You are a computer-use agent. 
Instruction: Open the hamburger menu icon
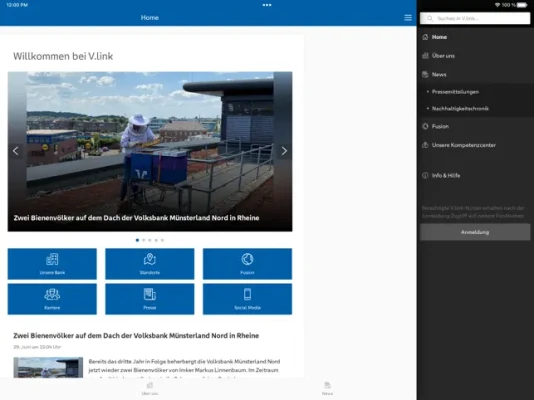(408, 18)
